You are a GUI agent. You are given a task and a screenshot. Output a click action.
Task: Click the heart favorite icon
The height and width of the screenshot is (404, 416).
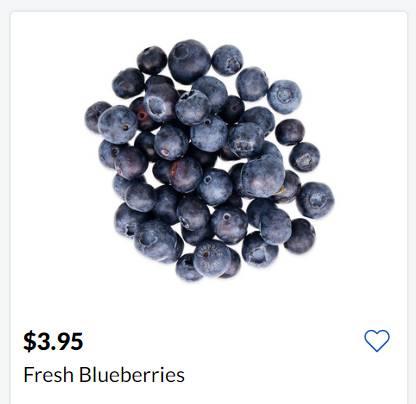pyautogui.click(x=377, y=341)
